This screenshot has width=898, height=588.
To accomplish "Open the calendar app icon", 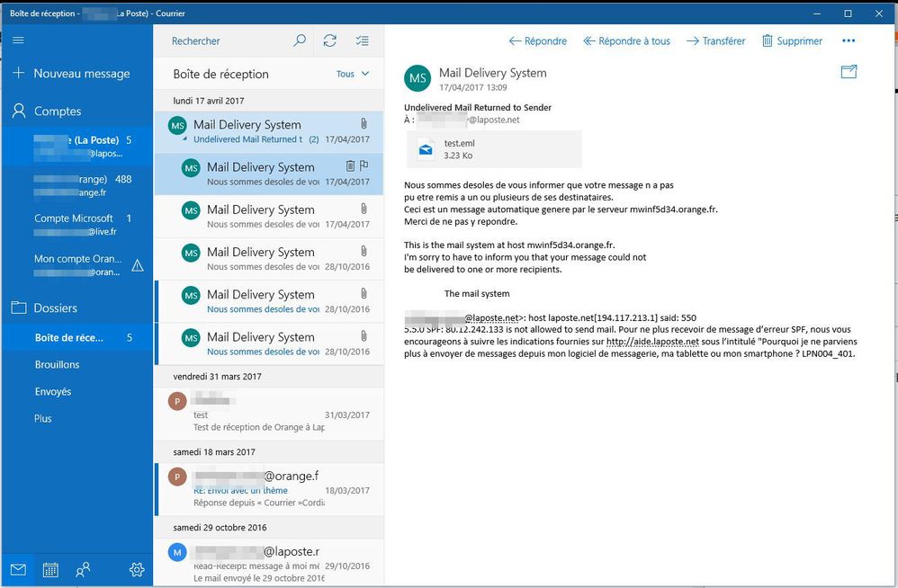I will [x=50, y=569].
